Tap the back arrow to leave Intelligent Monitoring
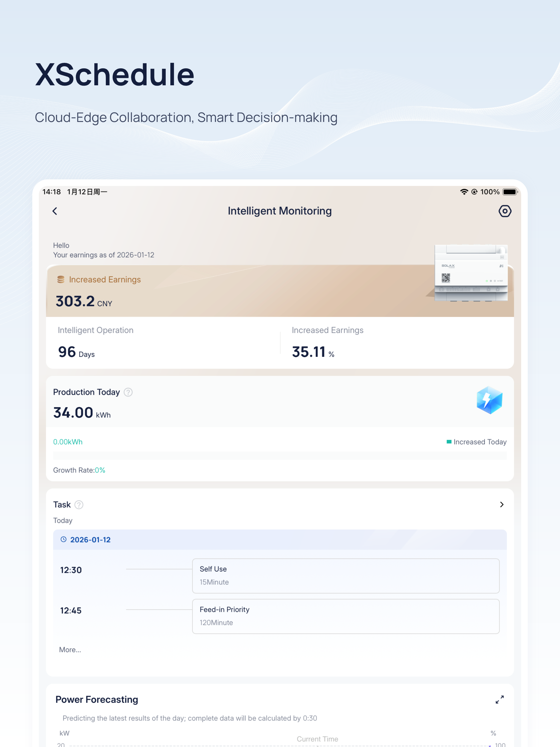 [x=55, y=211]
